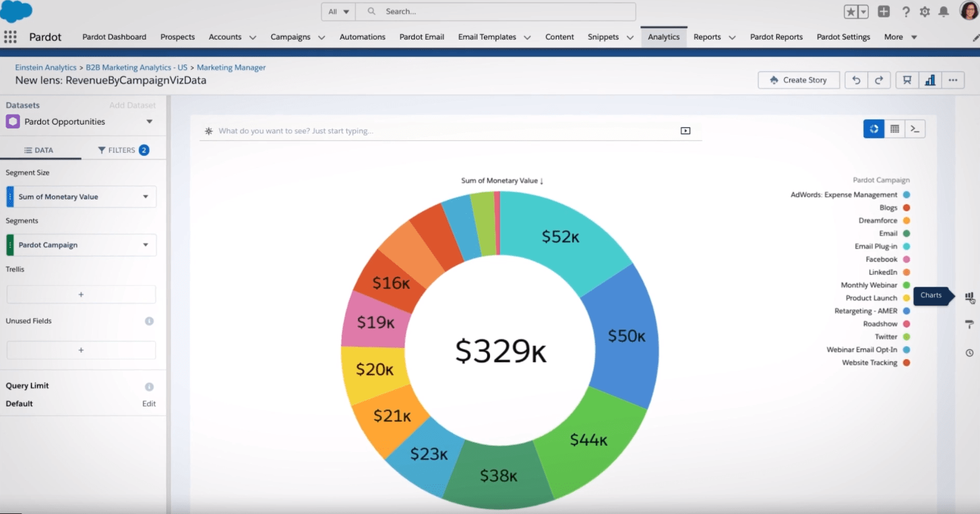Switch to the DATA tab
Screen dimensions: 980x514
[39, 150]
